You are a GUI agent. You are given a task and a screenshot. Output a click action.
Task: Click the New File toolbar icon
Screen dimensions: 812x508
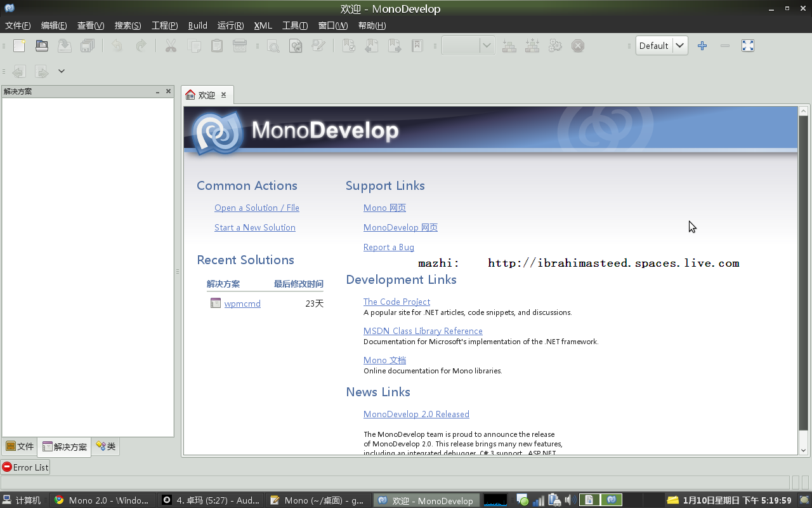pos(19,46)
